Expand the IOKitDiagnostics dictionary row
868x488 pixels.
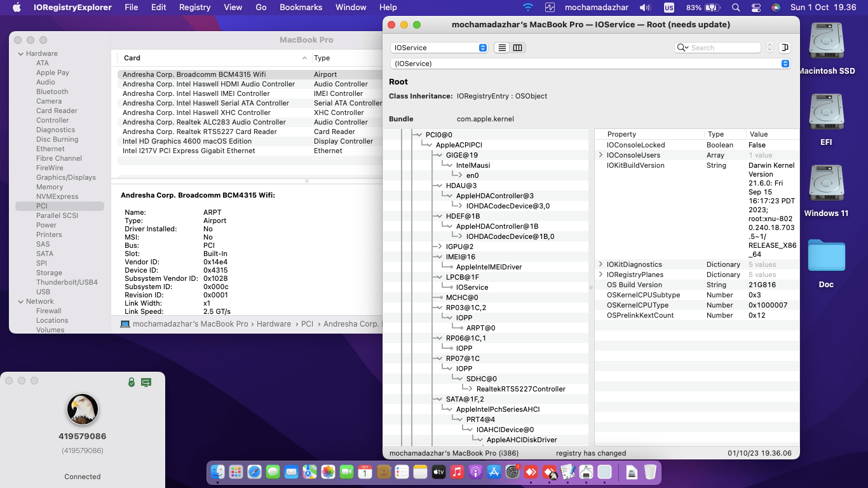[601, 264]
